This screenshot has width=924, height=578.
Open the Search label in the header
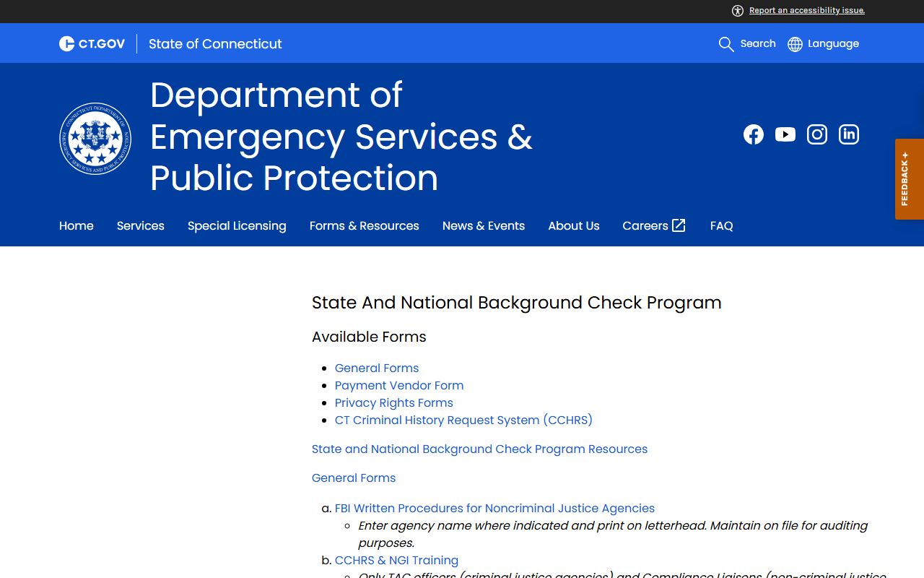(758, 43)
